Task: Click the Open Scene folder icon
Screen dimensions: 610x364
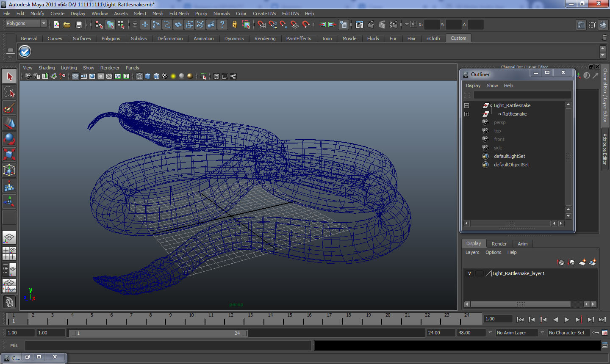Action: (67, 25)
